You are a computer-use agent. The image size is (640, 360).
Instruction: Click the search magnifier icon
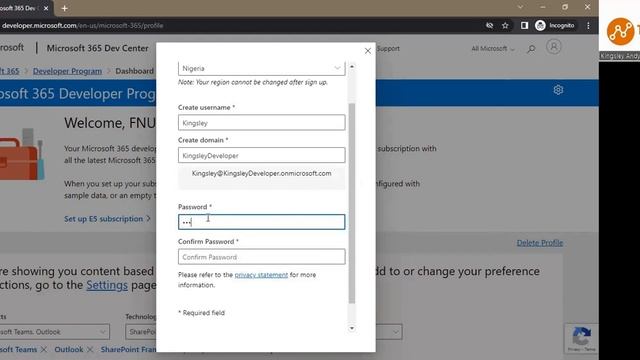coord(531,49)
